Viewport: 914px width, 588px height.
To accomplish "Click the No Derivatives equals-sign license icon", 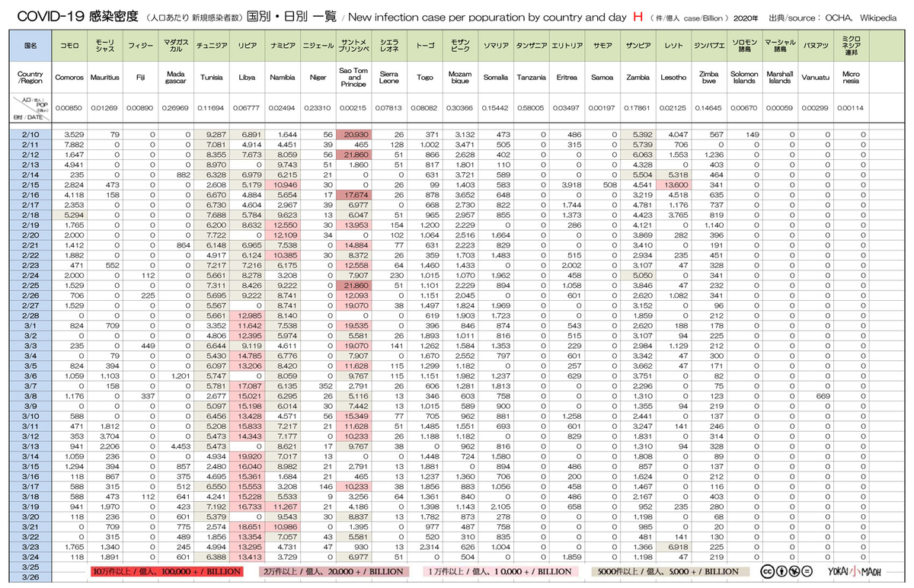I will point(807,571).
